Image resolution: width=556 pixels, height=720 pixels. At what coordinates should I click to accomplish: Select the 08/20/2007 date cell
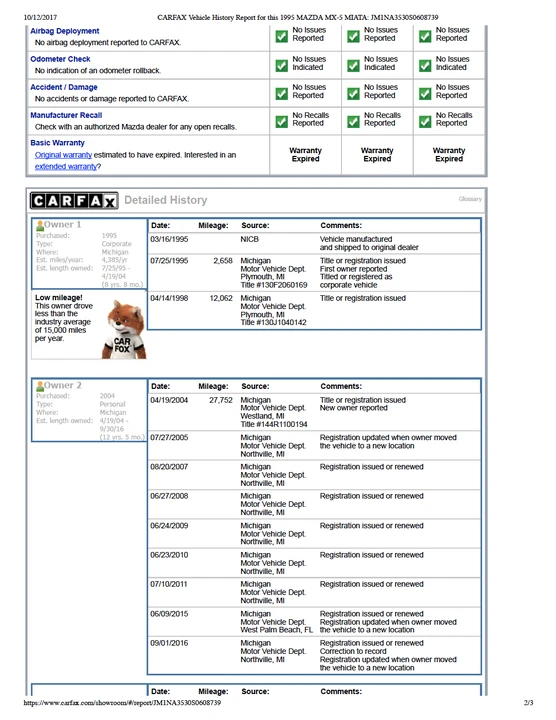[169, 467]
